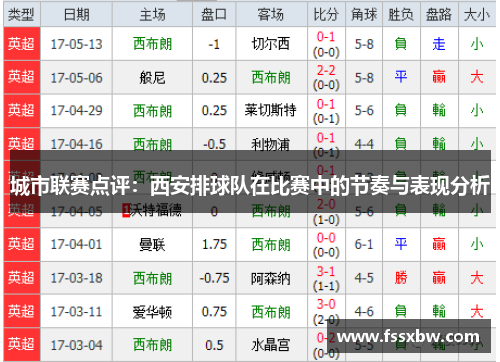
Task: Click the handicap value 1.75
Action: click(214, 244)
